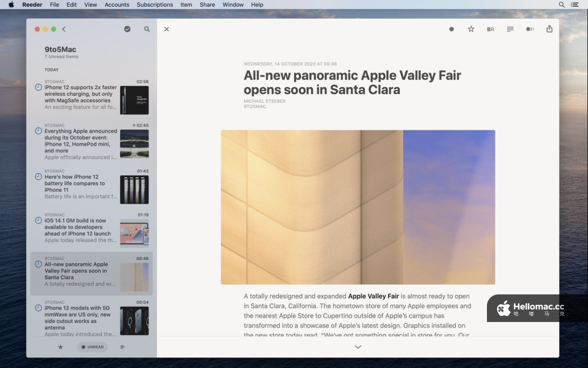588x368 pixels.
Task: Open the View menu
Action: click(90, 5)
